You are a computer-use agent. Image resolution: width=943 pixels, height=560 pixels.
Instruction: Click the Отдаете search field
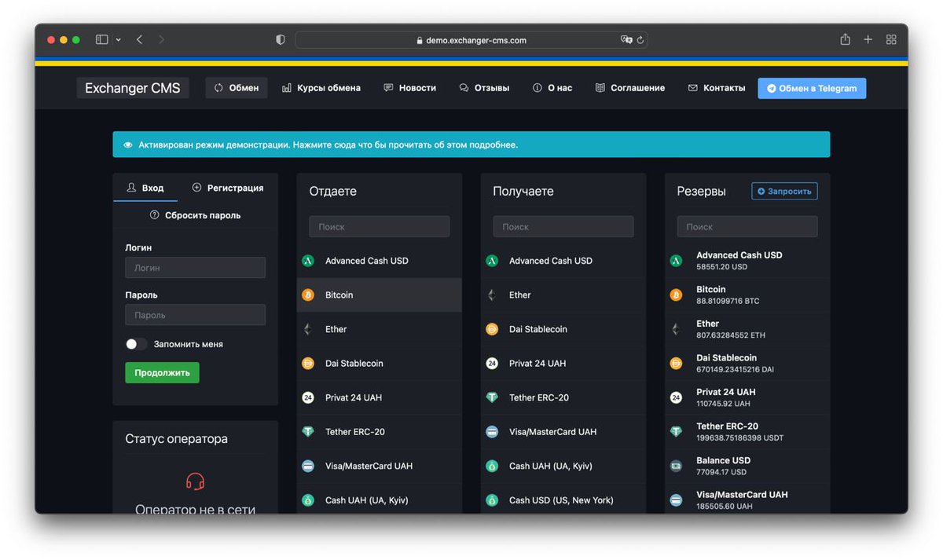pos(379,226)
